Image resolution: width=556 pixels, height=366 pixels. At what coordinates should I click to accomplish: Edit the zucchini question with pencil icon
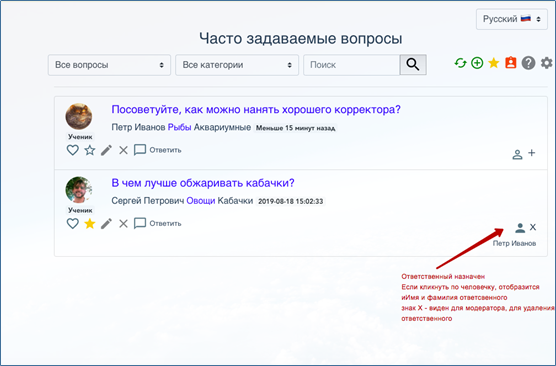[x=106, y=223]
